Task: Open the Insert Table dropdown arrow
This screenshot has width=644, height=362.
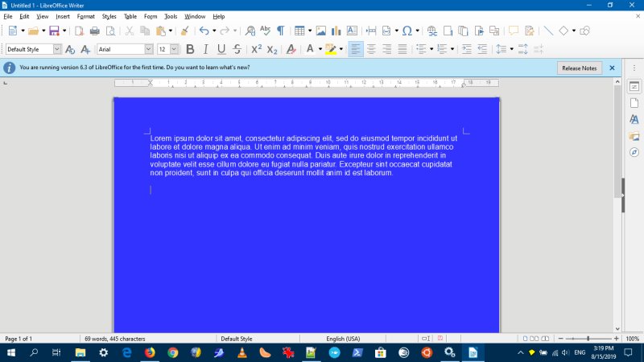Action: (x=310, y=31)
